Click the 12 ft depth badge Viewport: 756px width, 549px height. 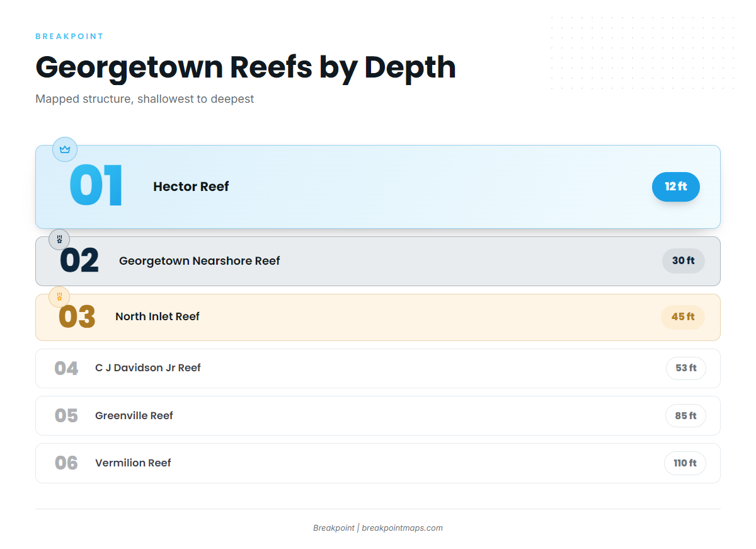point(676,187)
